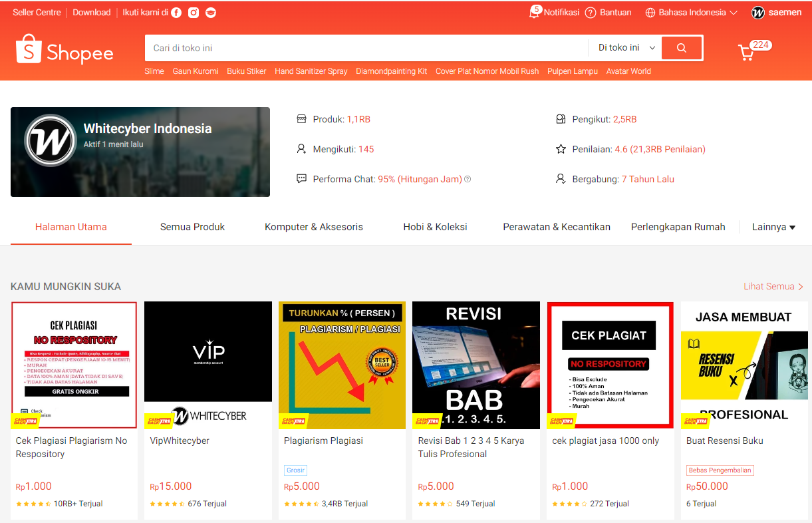Click the Buku Stiker suggestion

[x=247, y=71]
